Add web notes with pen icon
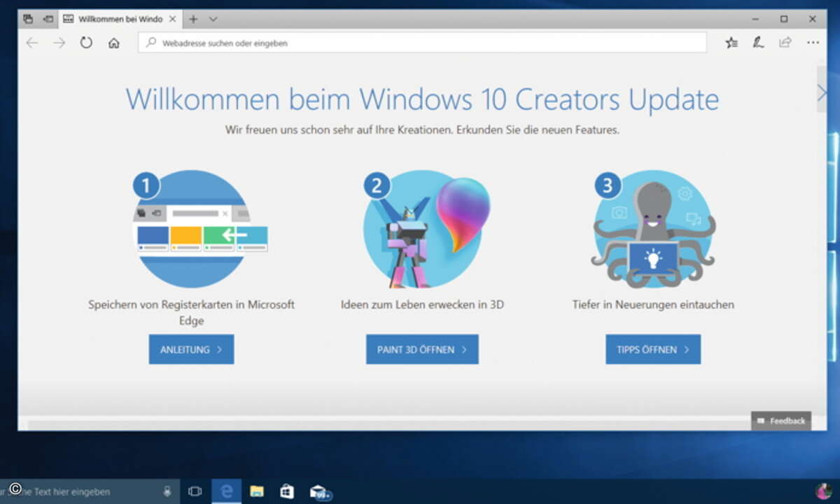 tap(758, 43)
